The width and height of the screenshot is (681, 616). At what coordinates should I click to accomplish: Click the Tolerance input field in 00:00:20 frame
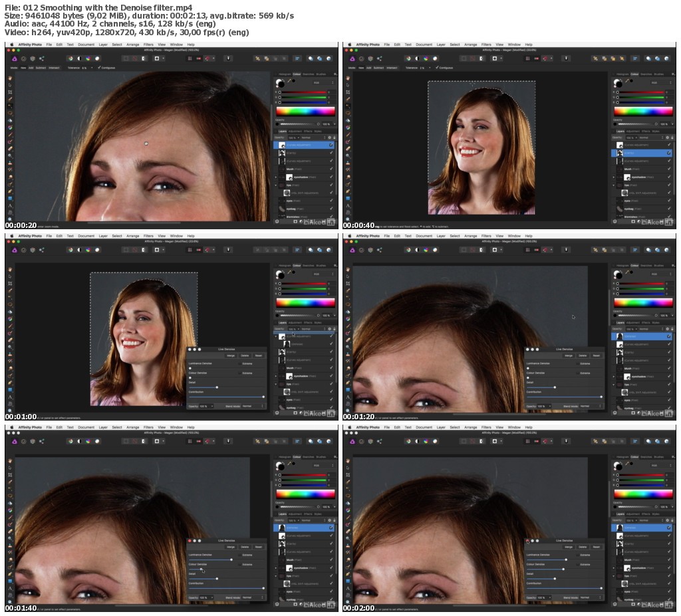pyautogui.click(x=84, y=68)
